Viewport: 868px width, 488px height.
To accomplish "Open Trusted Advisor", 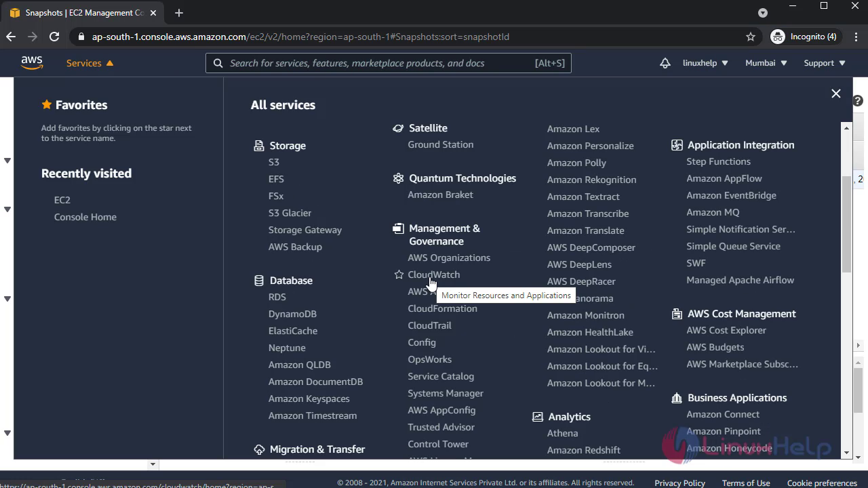I will click(x=441, y=427).
